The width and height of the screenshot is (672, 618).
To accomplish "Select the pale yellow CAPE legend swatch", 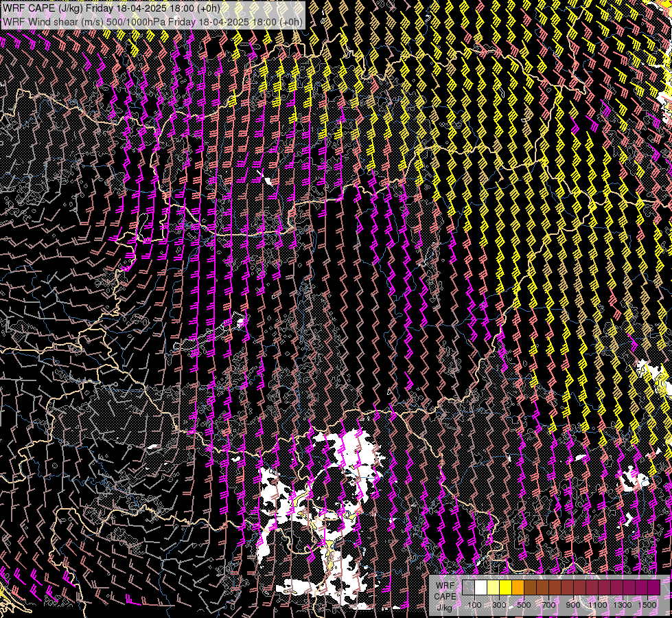I will [x=494, y=587].
